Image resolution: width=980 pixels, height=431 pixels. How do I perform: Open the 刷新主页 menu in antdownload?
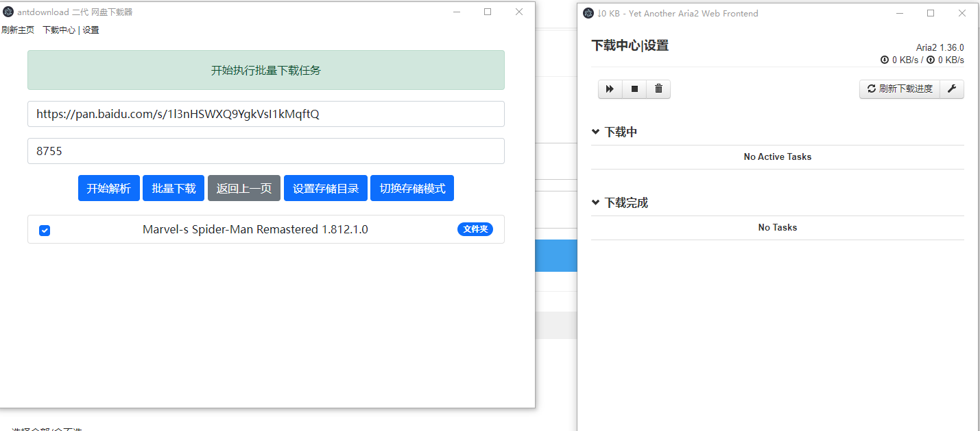tap(18, 30)
